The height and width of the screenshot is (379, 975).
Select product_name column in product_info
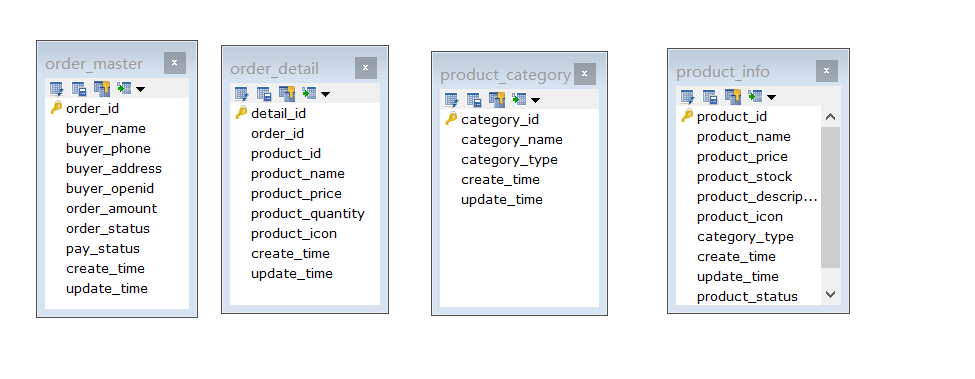pyautogui.click(x=744, y=137)
